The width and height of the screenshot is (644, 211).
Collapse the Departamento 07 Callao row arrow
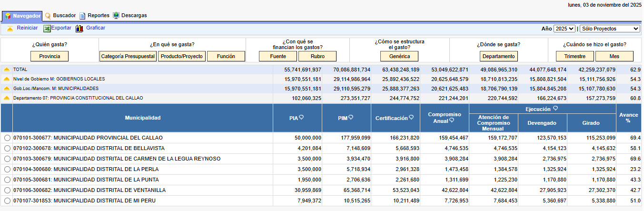coord(7,98)
